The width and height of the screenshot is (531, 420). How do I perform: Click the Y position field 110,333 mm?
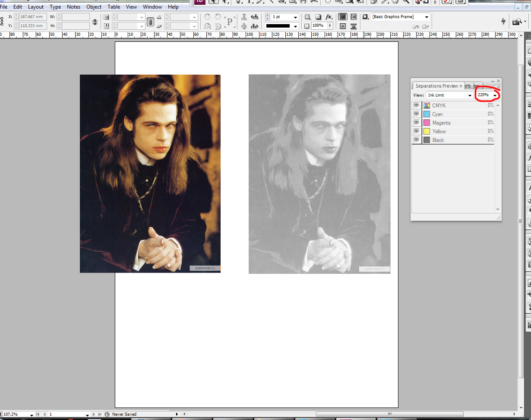point(33,26)
